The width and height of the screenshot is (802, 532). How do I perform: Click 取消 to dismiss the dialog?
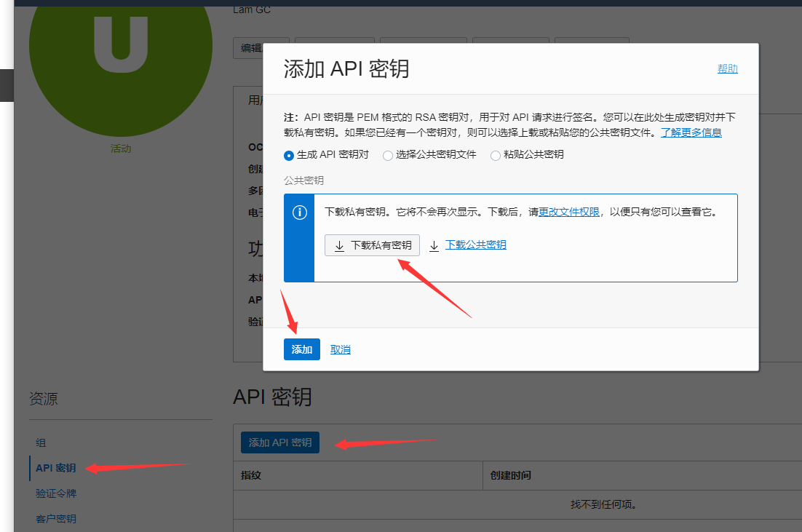340,349
